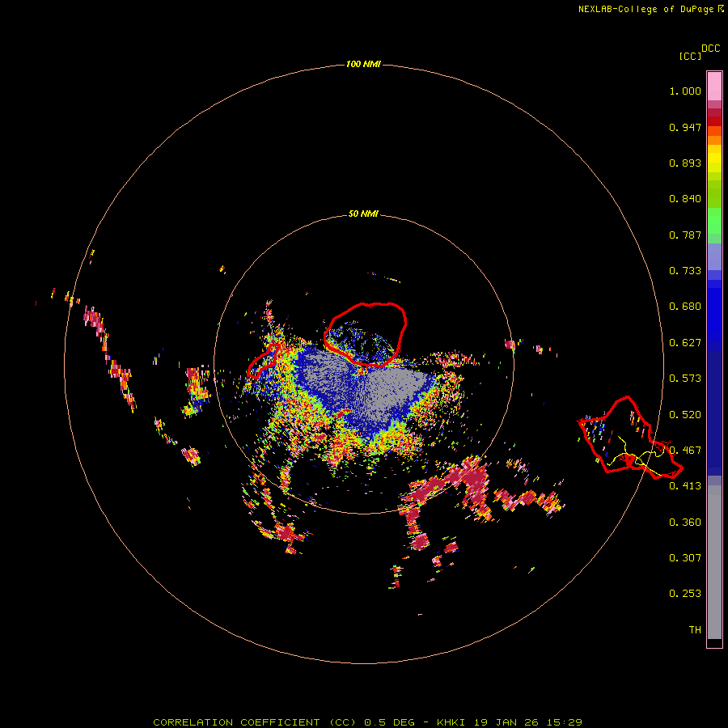728x728 pixels.
Task: Select the 0.893 color scale value
Action: point(685,163)
